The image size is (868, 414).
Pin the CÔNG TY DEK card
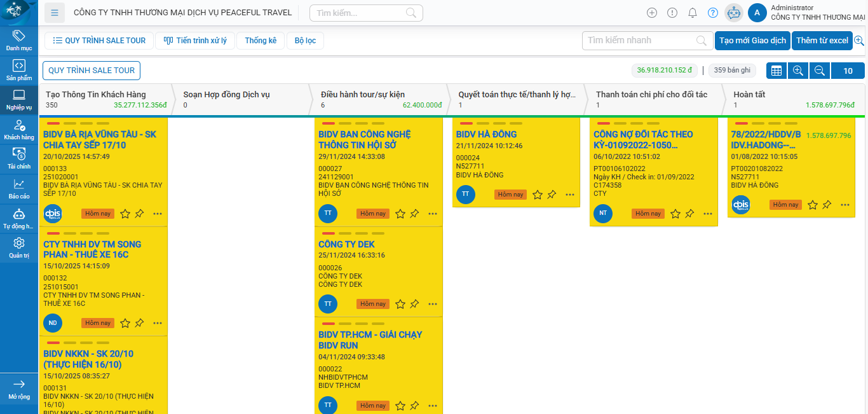(414, 304)
